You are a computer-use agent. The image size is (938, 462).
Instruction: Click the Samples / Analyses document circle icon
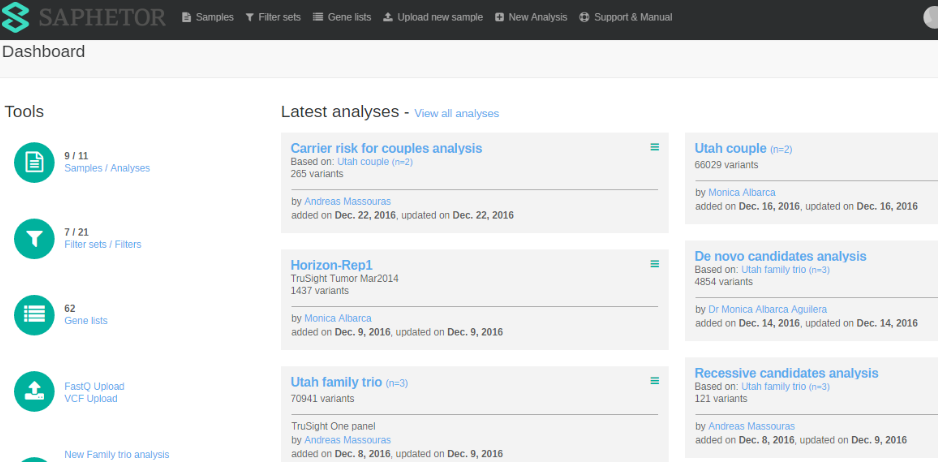34,162
